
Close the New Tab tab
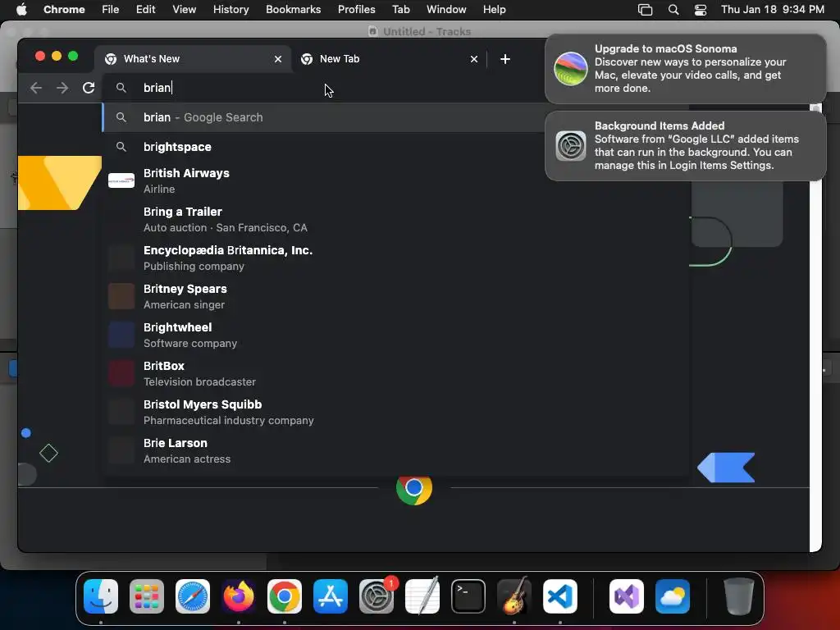(474, 59)
